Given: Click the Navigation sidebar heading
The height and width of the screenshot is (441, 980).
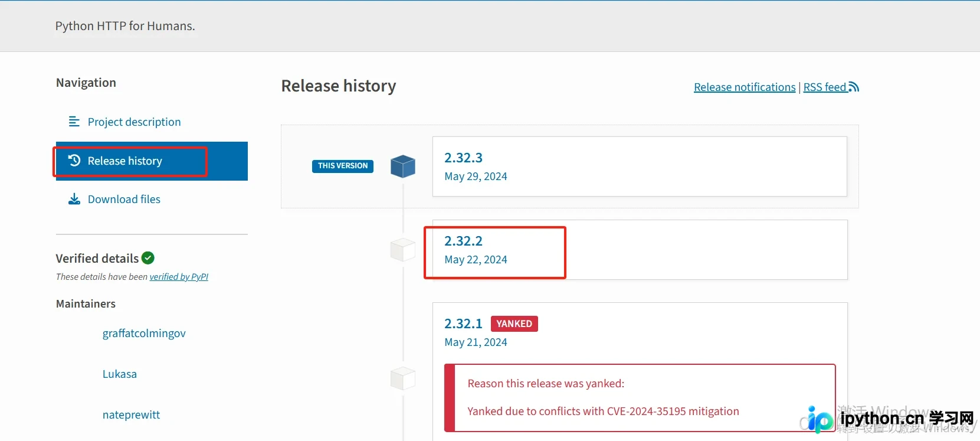Looking at the screenshot, I should [86, 83].
